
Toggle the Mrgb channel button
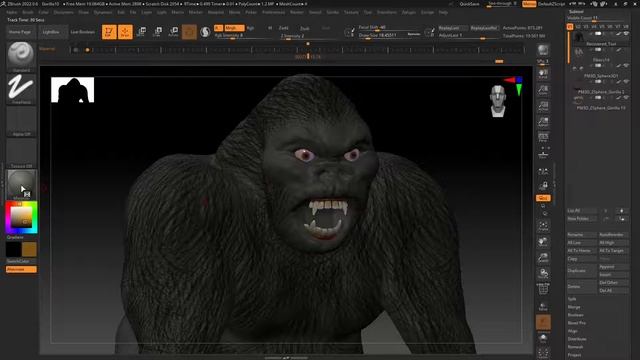(x=234, y=28)
